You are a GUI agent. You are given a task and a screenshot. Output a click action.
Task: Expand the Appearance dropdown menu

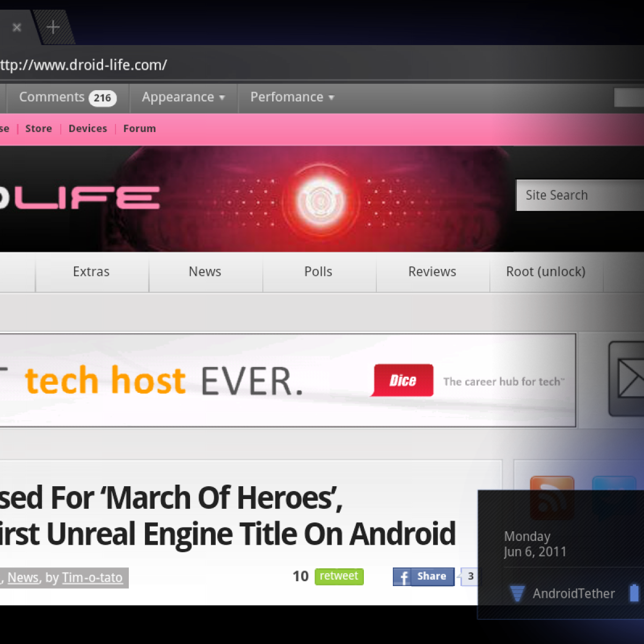(x=183, y=97)
